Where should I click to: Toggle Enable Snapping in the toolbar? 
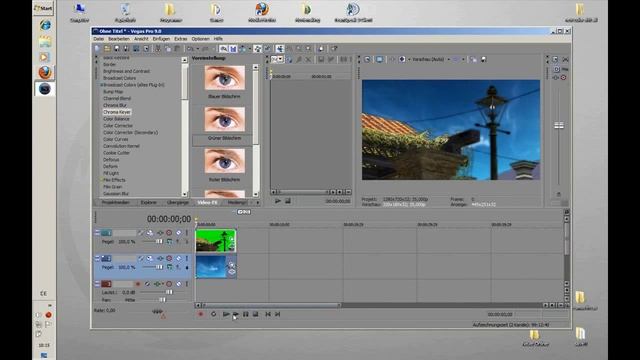pyautogui.click(x=223, y=49)
